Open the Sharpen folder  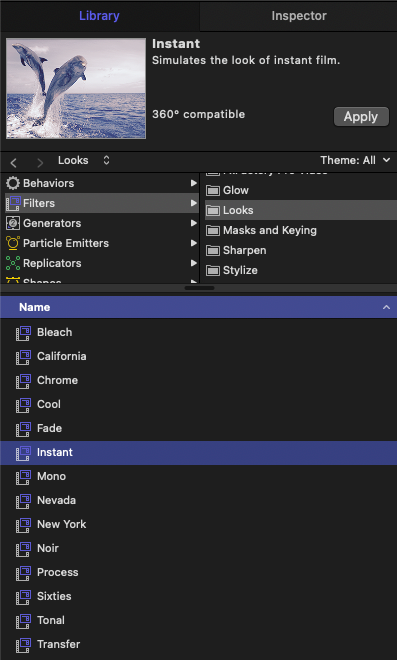pyautogui.click(x=301, y=250)
